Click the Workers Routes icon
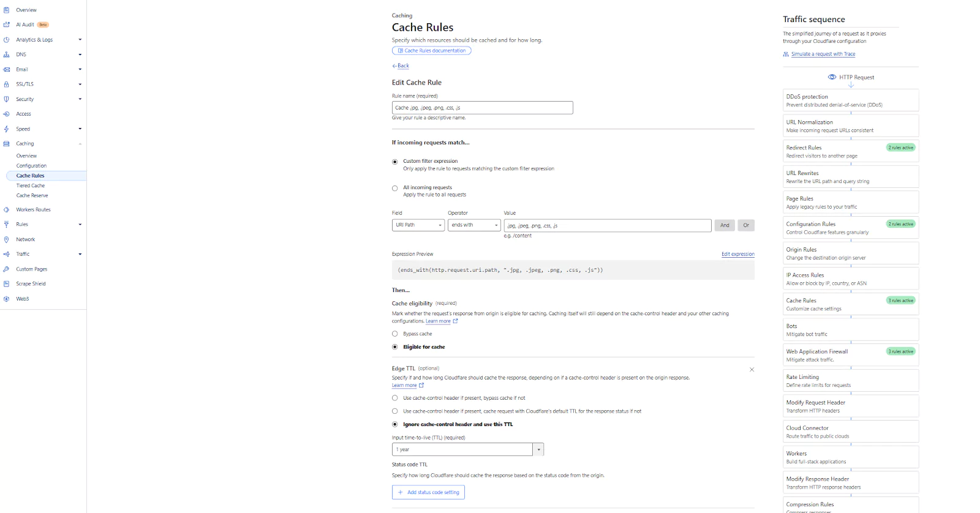Screen dimensions: 980x513 (x=6, y=209)
